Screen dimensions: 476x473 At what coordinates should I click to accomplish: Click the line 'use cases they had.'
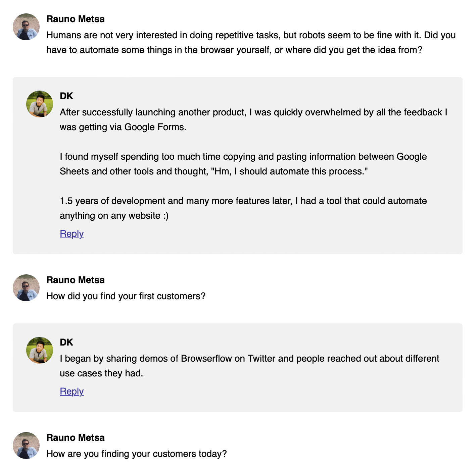point(101,373)
